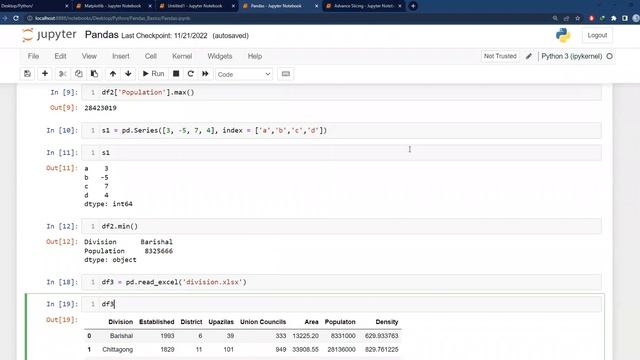Open the View menu
The width and height of the screenshot is (640, 360).
click(x=89, y=56)
